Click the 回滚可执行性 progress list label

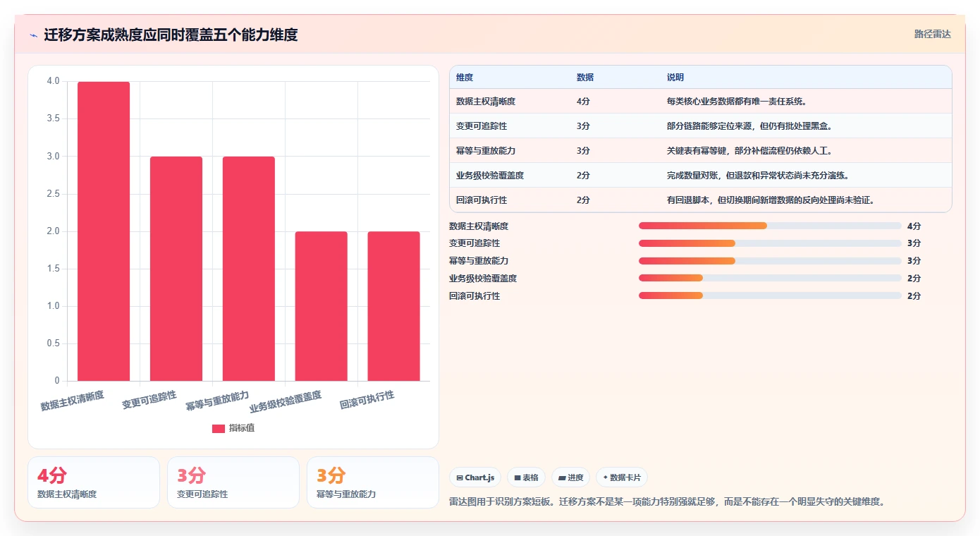point(474,296)
